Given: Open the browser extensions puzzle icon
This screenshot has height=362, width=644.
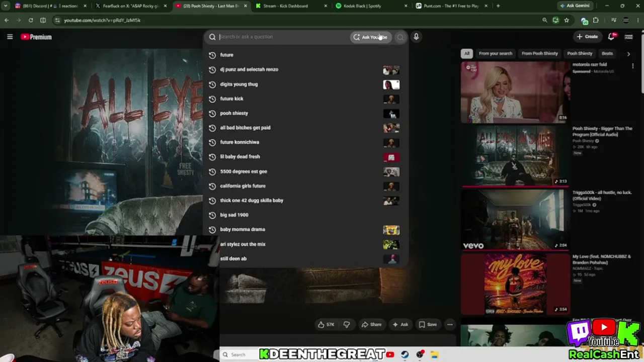Looking at the screenshot, I should point(596,20).
